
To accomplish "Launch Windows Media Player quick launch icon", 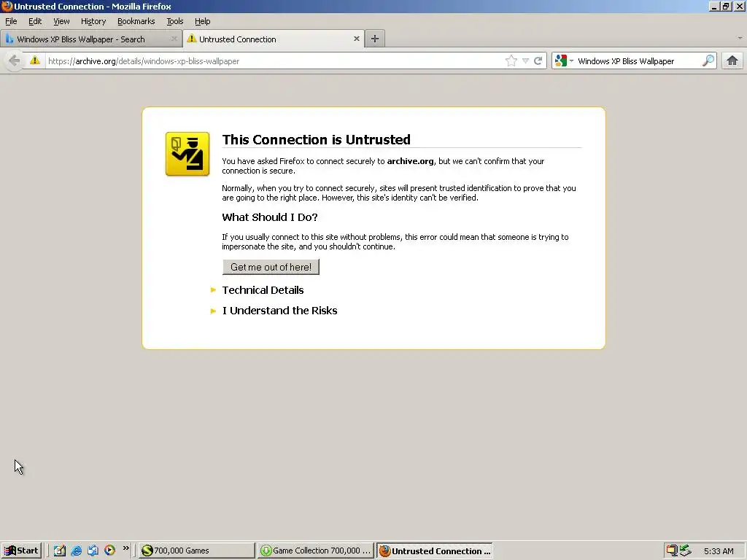I will pyautogui.click(x=109, y=551).
